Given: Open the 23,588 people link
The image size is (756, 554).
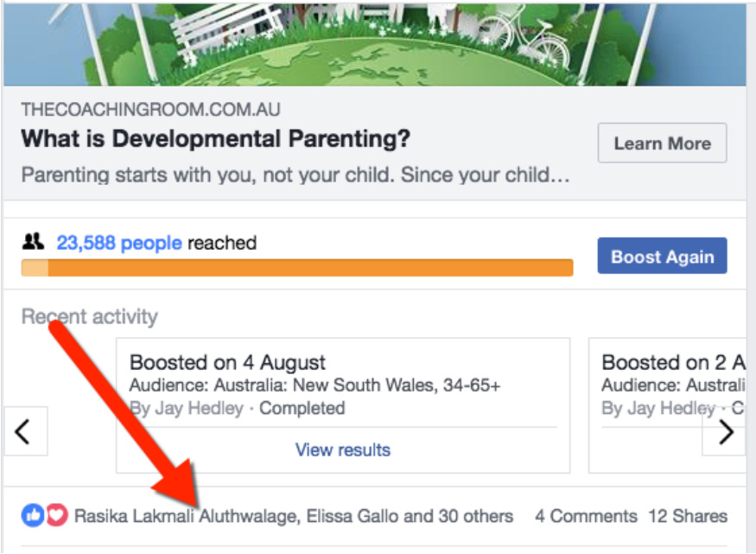Looking at the screenshot, I should pos(119,243).
